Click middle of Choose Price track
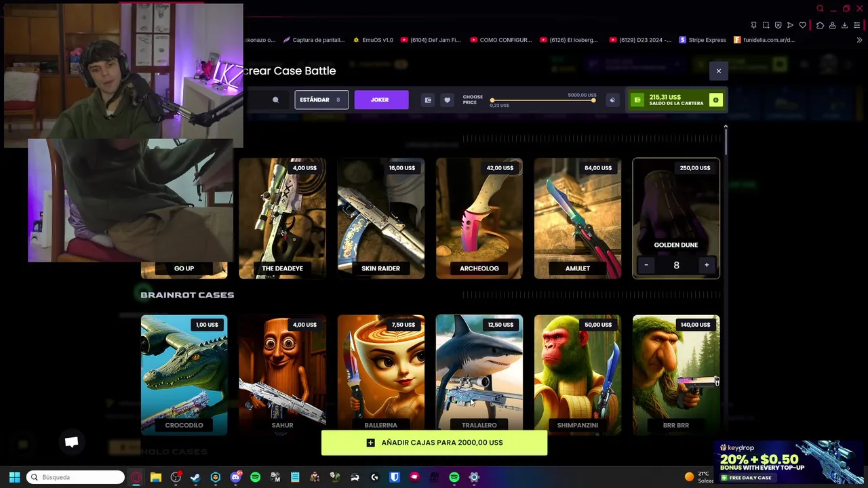 [542, 100]
